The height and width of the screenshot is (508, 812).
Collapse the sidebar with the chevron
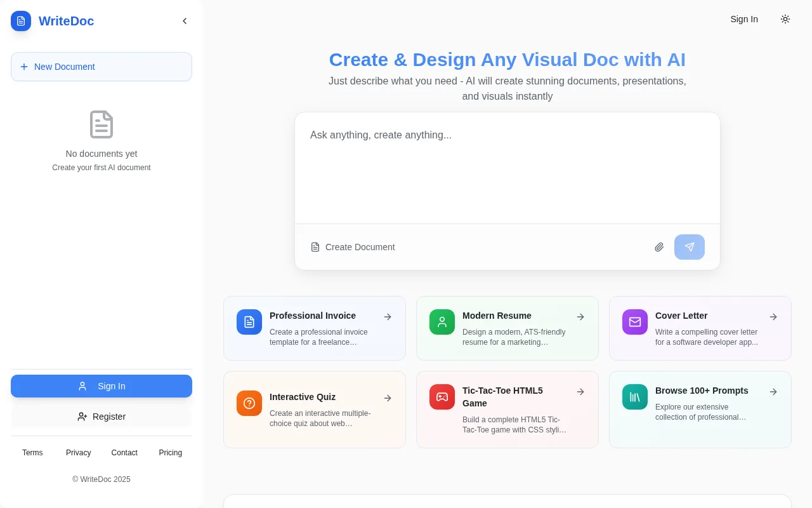pyautogui.click(x=185, y=21)
